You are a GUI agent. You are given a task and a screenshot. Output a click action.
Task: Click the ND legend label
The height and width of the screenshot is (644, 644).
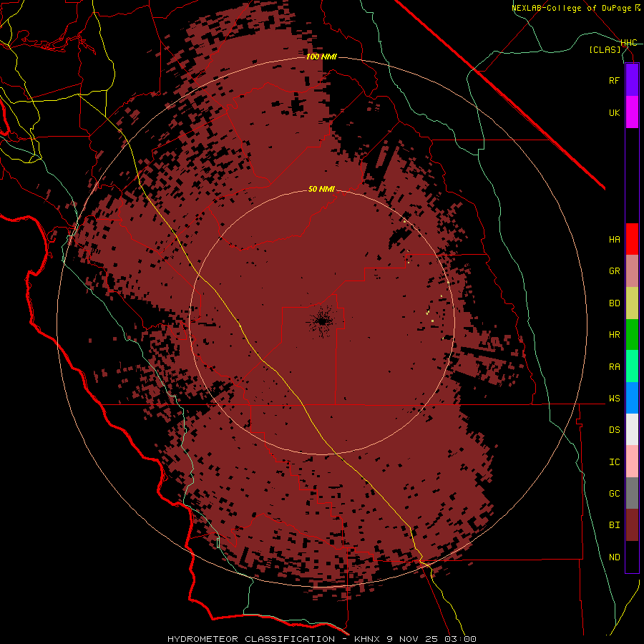click(615, 557)
